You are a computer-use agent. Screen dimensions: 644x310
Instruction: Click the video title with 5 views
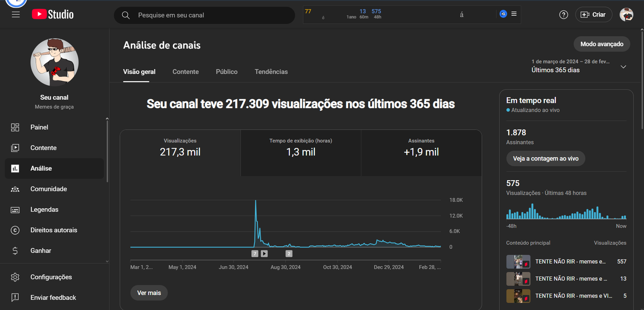pyautogui.click(x=574, y=296)
